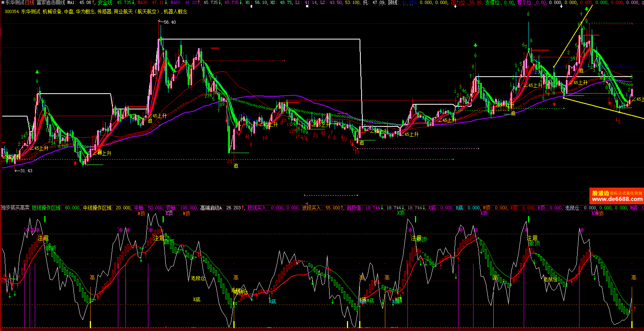
Task: Click the 压力位 55.88 resistance label
Action: click(x=466, y=3)
